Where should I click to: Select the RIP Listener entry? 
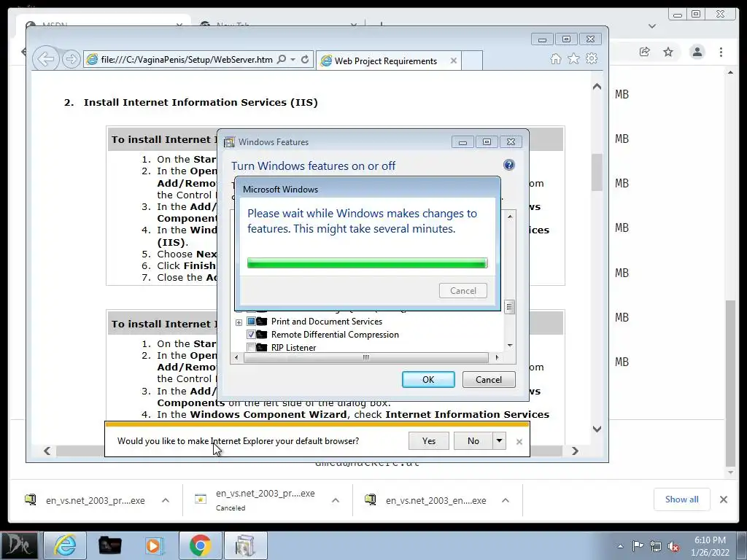coord(293,348)
